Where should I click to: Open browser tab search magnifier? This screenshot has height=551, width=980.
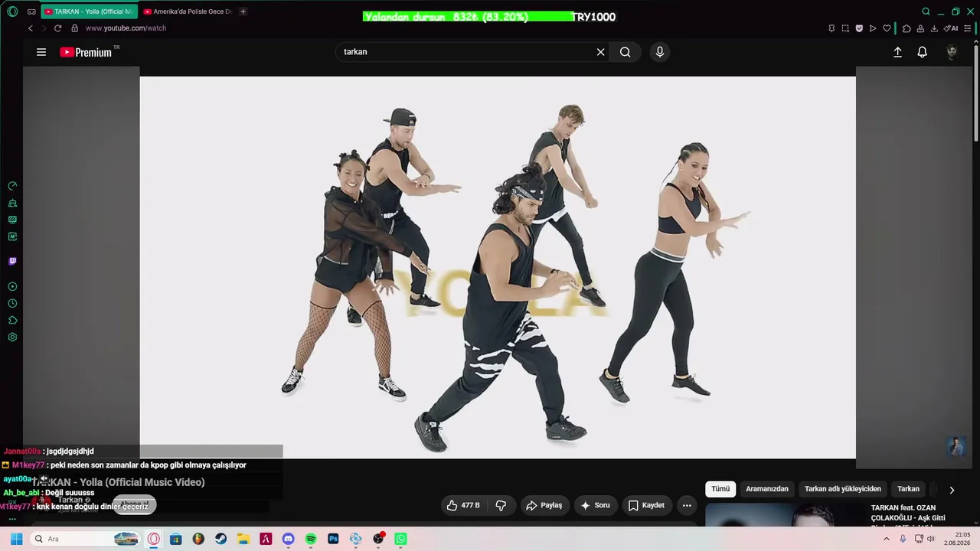pos(926,11)
